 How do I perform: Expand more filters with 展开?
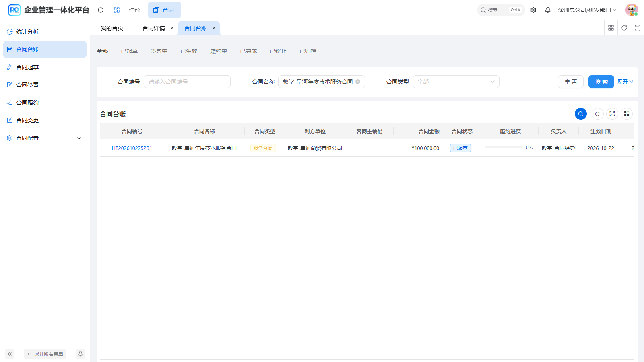[x=625, y=82]
